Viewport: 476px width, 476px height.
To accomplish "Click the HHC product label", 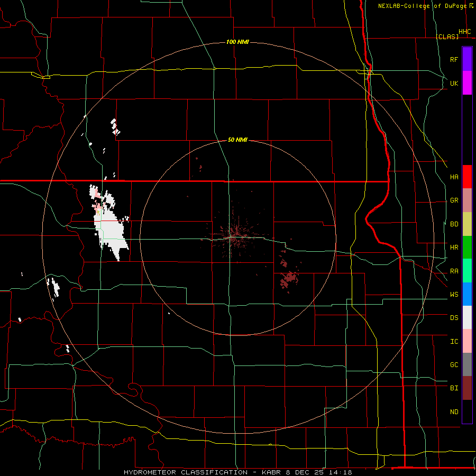I will point(464,32).
